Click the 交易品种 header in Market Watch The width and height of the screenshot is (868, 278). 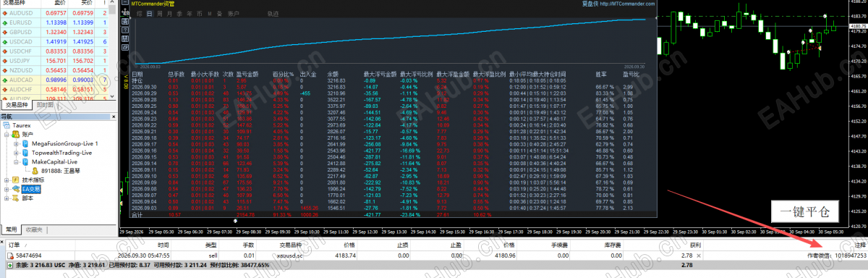(15, 4)
